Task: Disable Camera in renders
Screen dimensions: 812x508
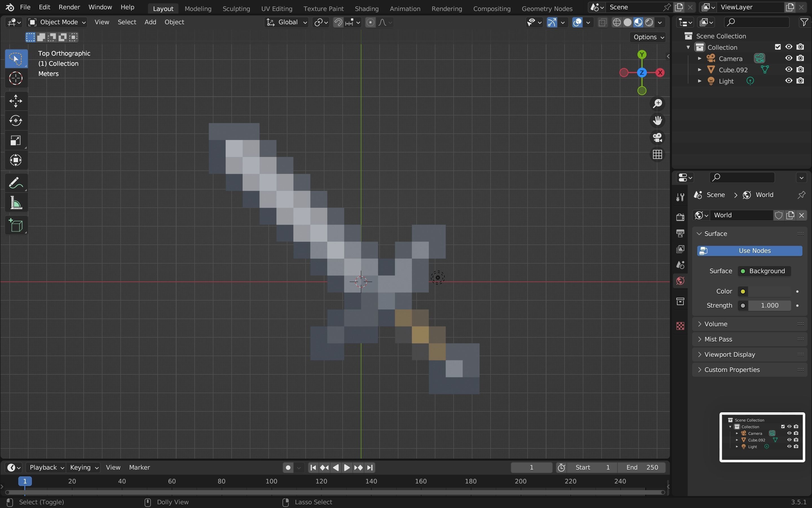Action: 800,58
